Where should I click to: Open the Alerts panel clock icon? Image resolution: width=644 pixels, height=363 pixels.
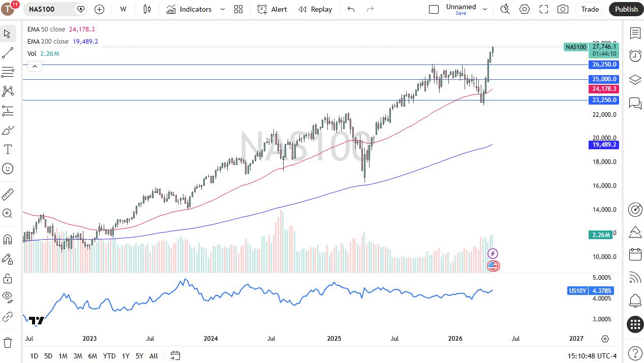click(635, 56)
